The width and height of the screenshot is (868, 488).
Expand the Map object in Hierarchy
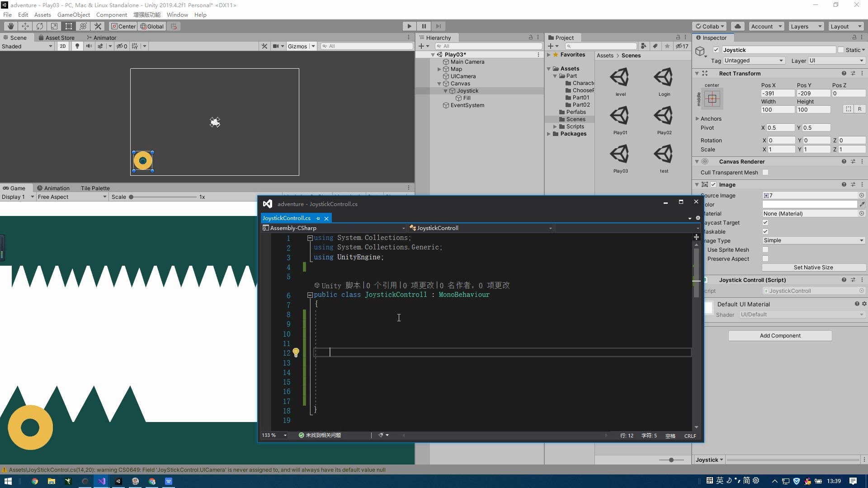tap(439, 69)
